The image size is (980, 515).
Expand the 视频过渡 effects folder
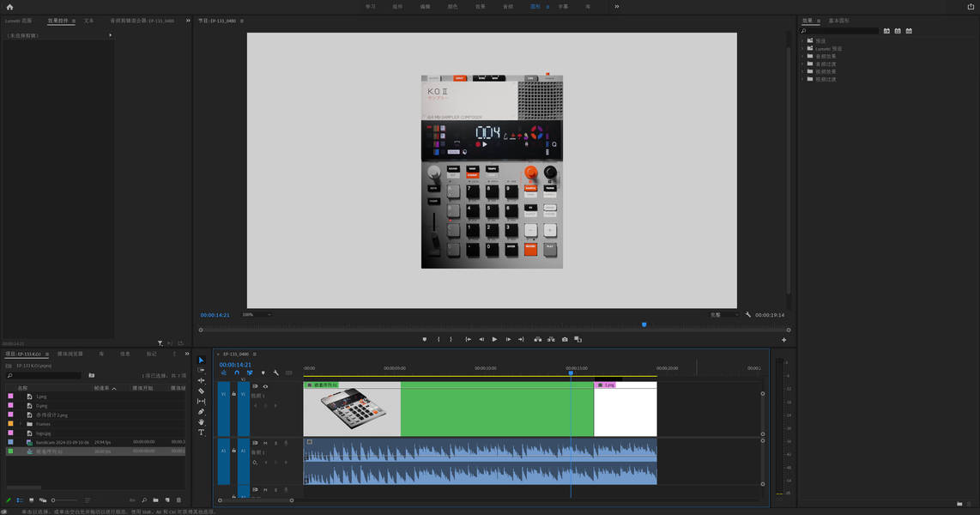[x=803, y=79]
